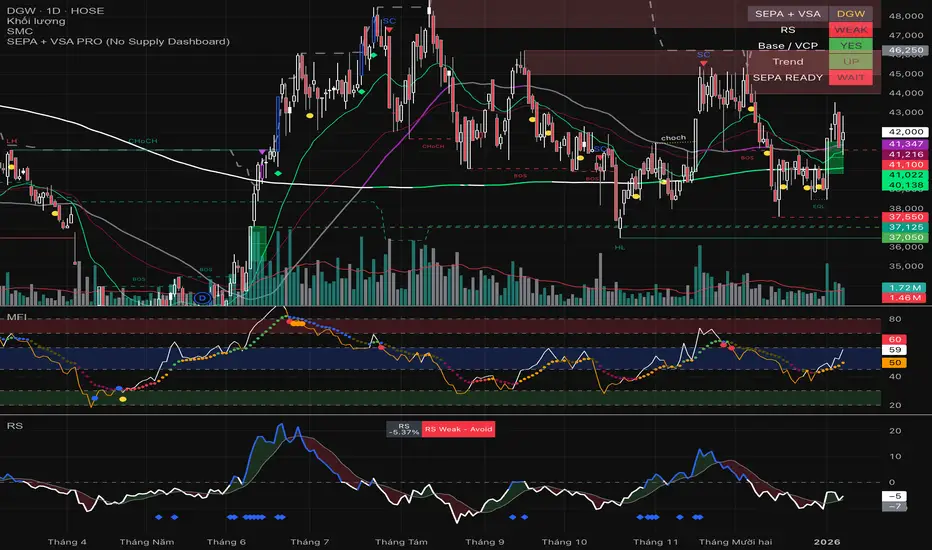The width and height of the screenshot is (932, 550).
Task: Click the RS pane title label
Action: [x=14, y=426]
